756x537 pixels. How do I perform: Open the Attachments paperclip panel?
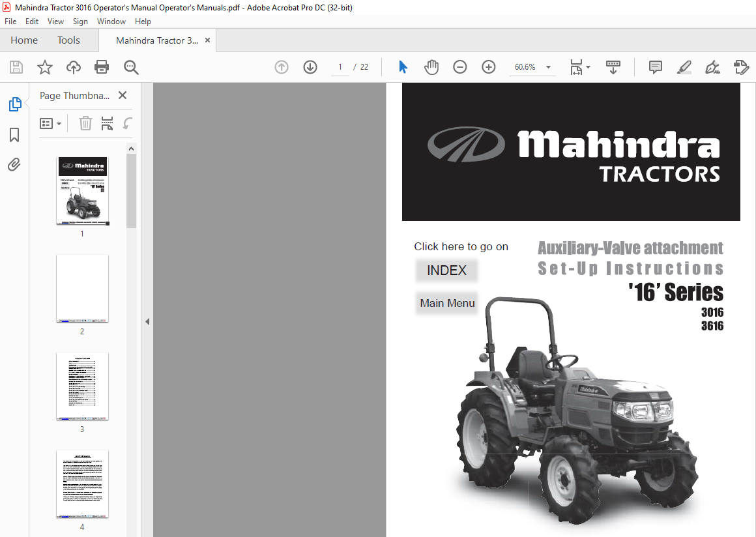click(x=14, y=165)
